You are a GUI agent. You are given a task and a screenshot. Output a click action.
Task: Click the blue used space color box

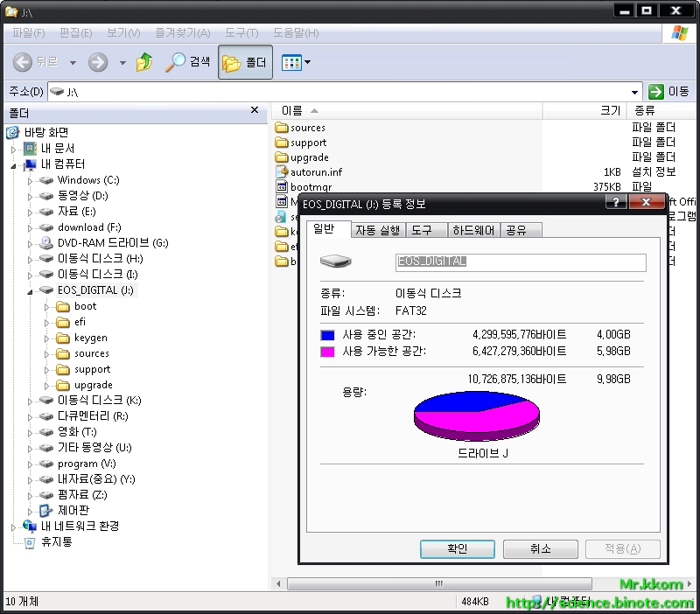(x=328, y=335)
